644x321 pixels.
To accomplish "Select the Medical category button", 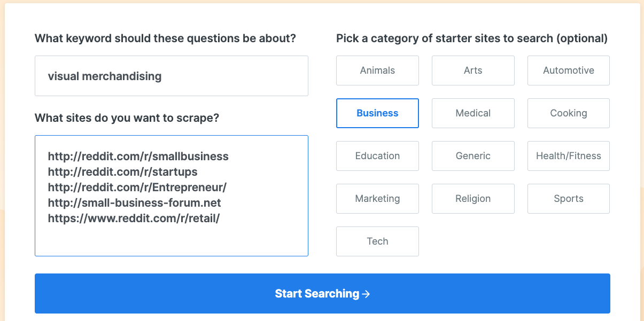I will coord(473,113).
